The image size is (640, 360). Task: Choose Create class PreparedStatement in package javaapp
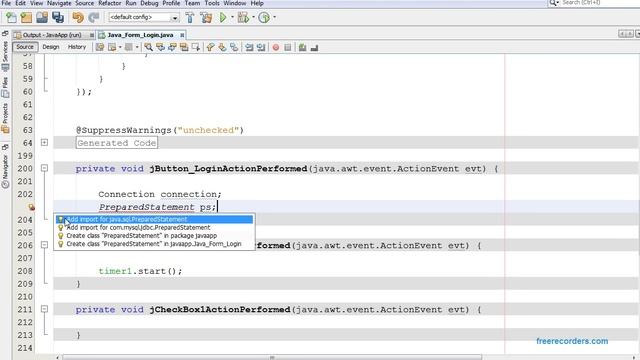pyautogui.click(x=154, y=236)
